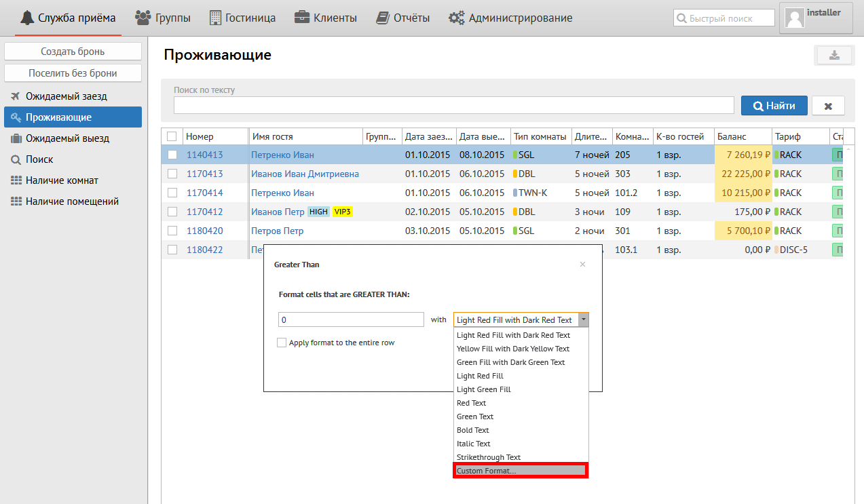The image size is (864, 504).
Task: Open Ожидаемый заезд in sidebar
Action: [x=67, y=96]
